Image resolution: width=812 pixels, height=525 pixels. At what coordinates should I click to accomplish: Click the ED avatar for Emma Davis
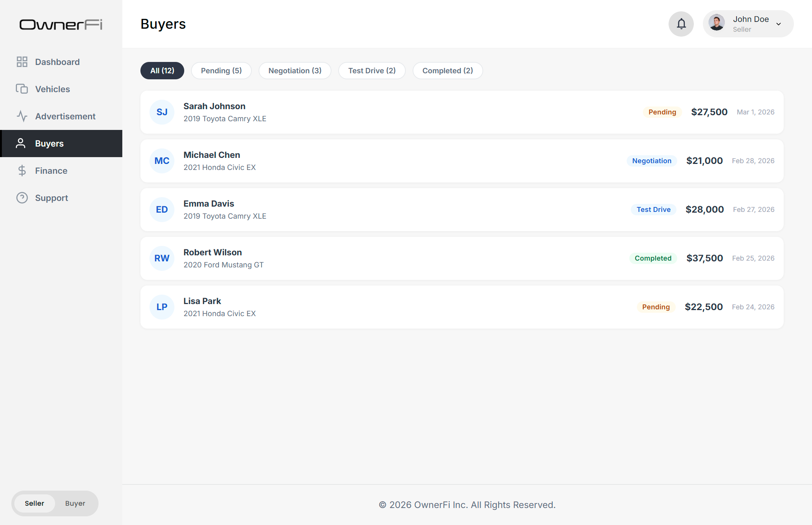click(x=162, y=210)
